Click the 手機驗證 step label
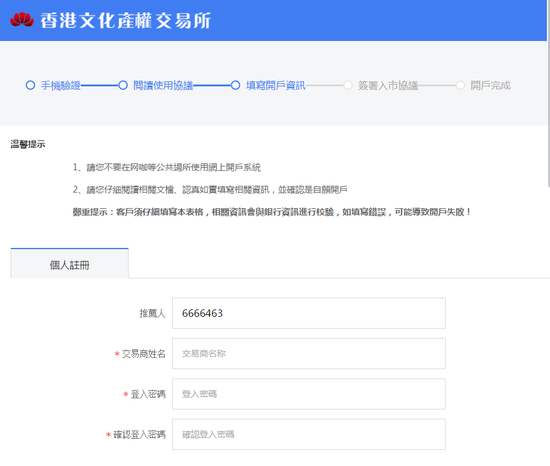The image size is (550, 466). (x=61, y=85)
